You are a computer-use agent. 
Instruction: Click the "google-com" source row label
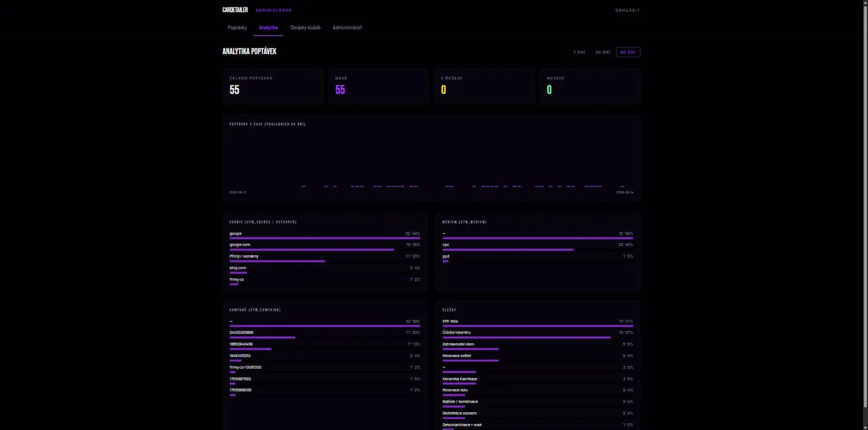click(x=240, y=245)
